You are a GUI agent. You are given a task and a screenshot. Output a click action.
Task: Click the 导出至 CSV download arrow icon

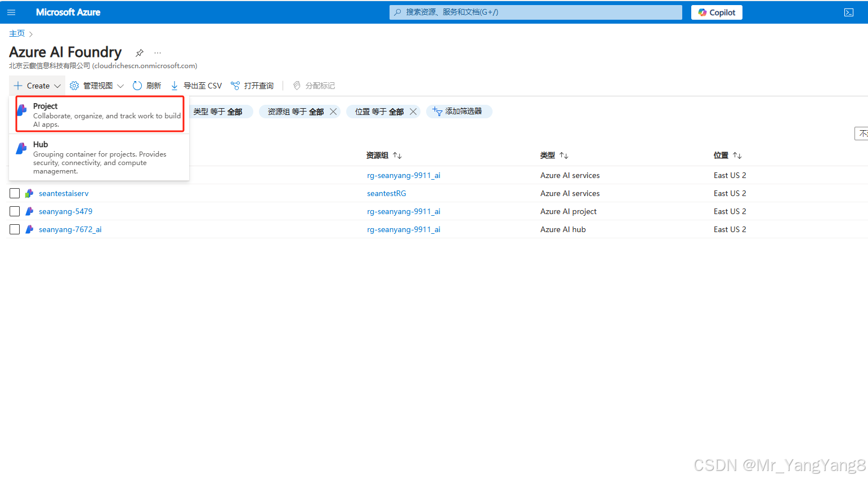click(x=175, y=86)
